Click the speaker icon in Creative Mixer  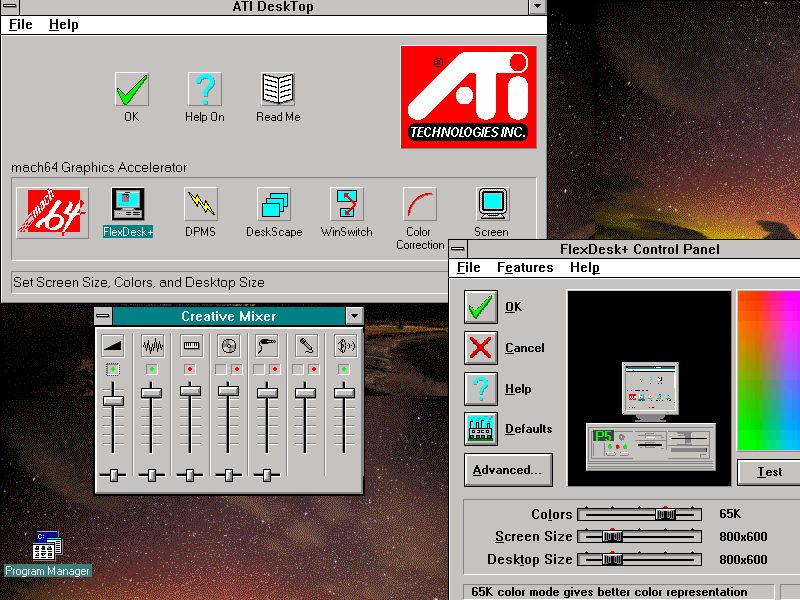344,345
